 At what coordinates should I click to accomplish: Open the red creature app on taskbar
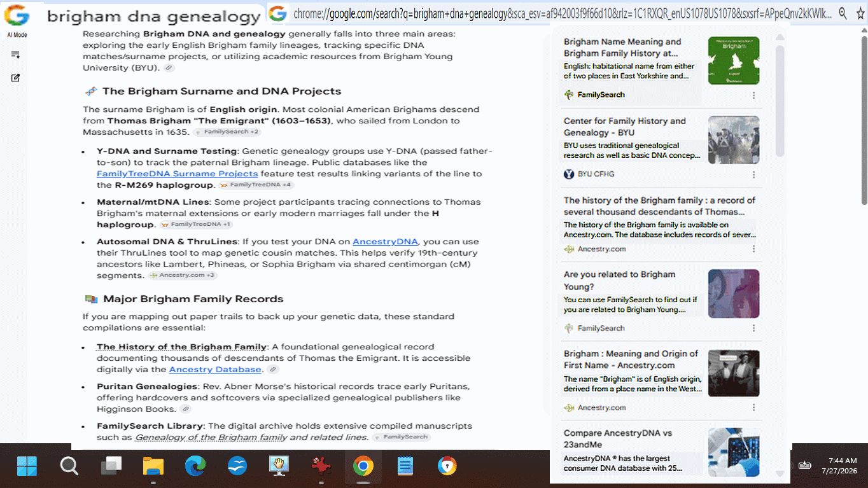321,466
